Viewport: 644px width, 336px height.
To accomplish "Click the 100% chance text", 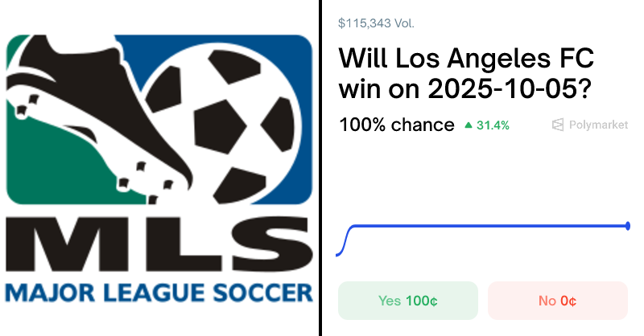I will [396, 125].
